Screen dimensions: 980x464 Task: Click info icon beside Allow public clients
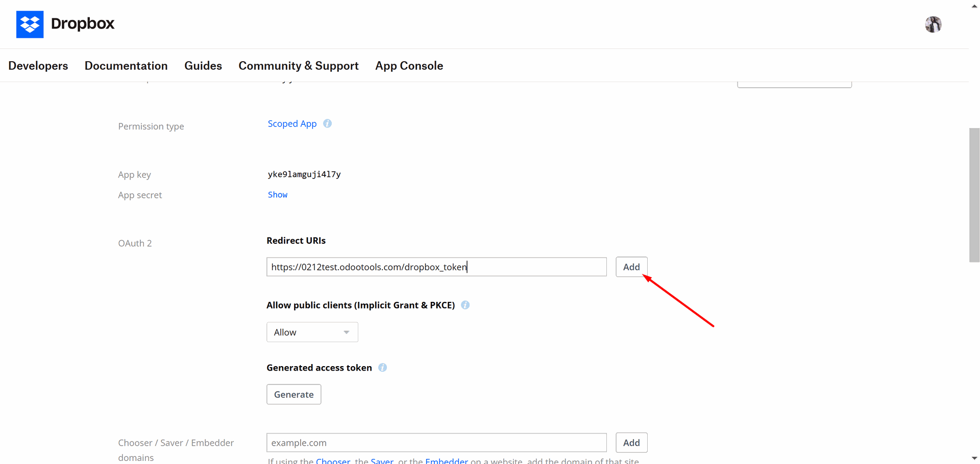465,305
